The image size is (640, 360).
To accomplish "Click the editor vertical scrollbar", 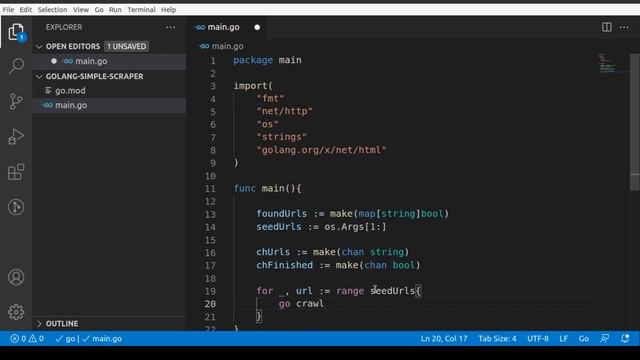I will click(635, 122).
